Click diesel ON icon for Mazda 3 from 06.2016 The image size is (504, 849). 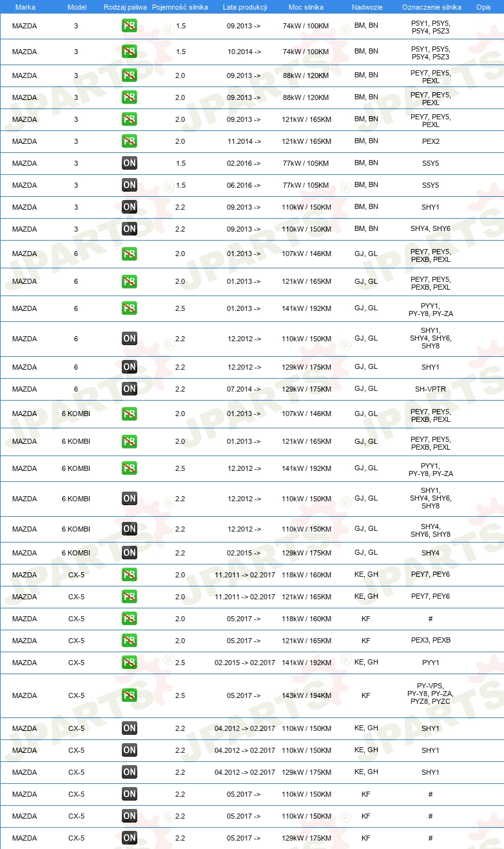[x=129, y=185]
